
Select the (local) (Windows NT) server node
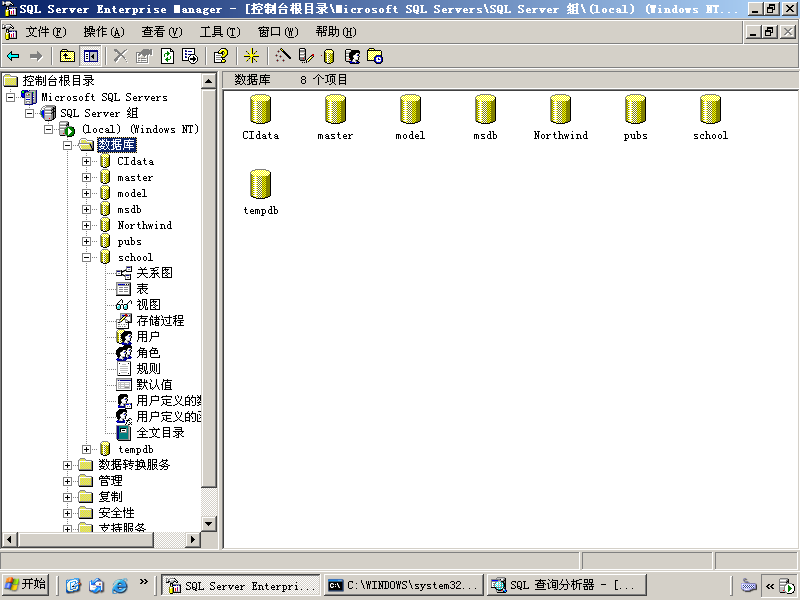click(x=140, y=129)
